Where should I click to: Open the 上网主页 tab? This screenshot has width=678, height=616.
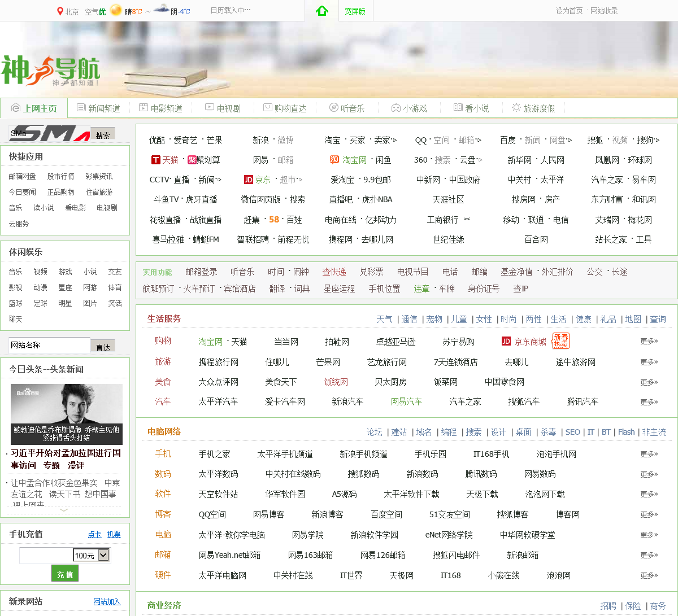[34, 108]
